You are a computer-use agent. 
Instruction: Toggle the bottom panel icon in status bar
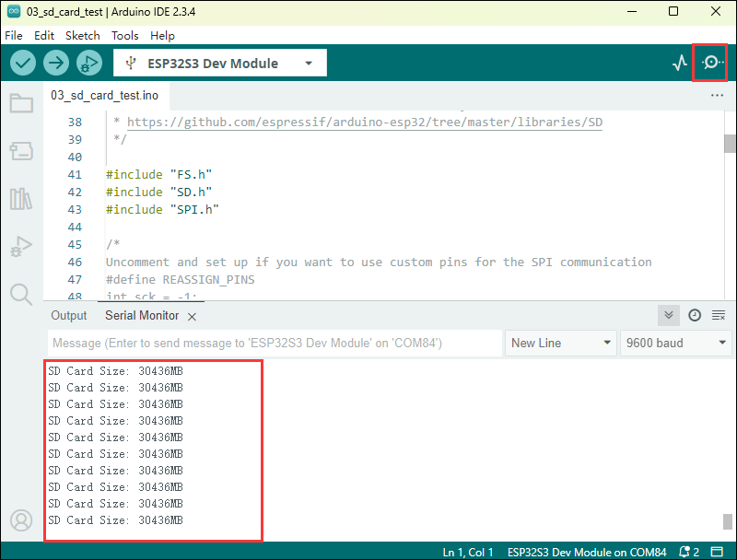(717, 552)
